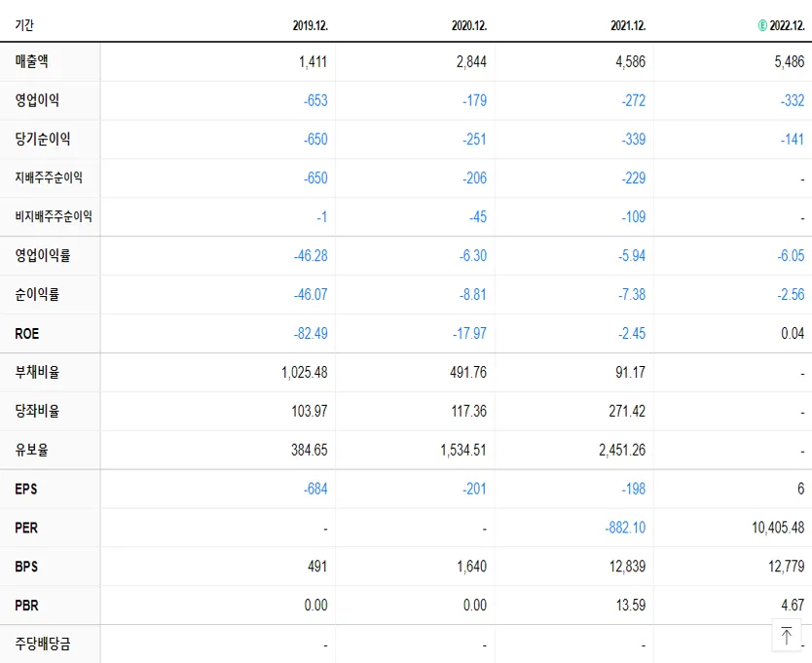The width and height of the screenshot is (812, 663).
Task: Click net margin value -7.38
Action: pyautogui.click(x=632, y=295)
